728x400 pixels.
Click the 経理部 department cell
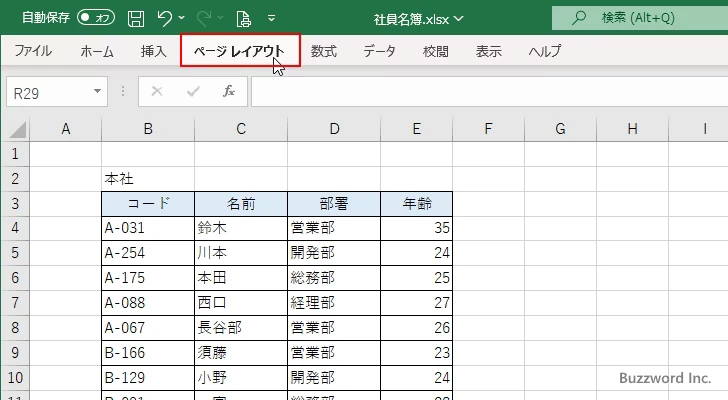334,303
